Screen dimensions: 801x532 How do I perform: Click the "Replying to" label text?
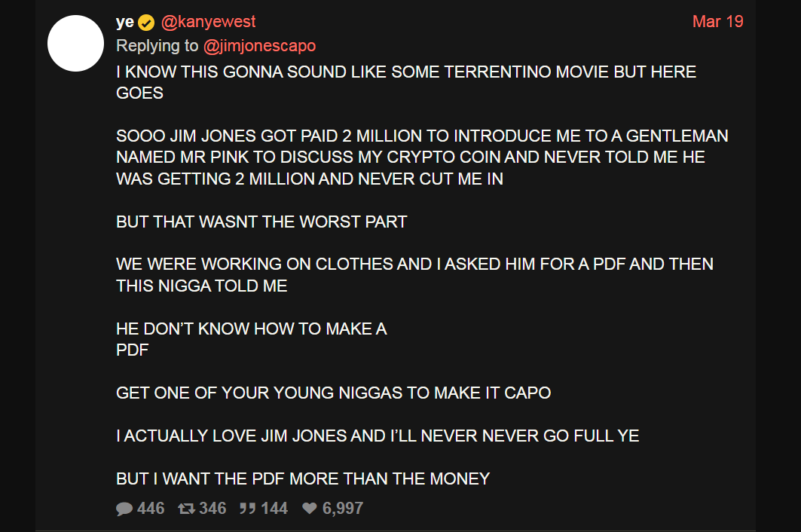coord(157,46)
